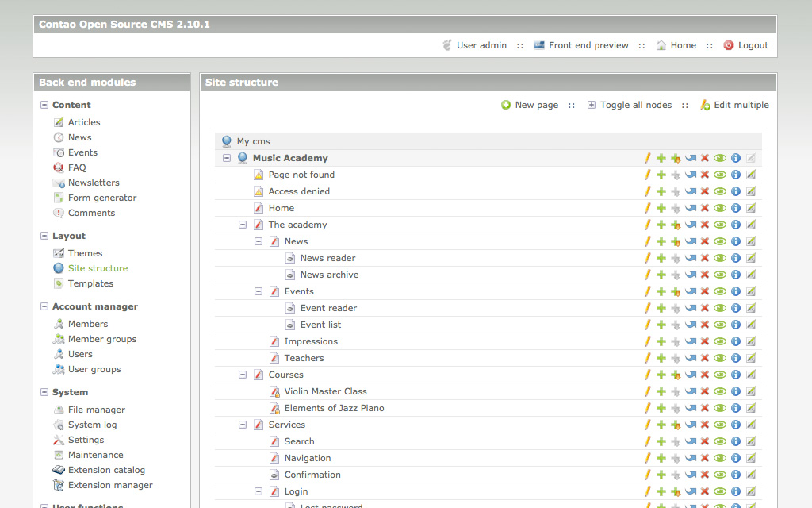Viewport: 812px width, 508px height.
Task: Duplicate Courses page with its subpages
Action: 676,375
